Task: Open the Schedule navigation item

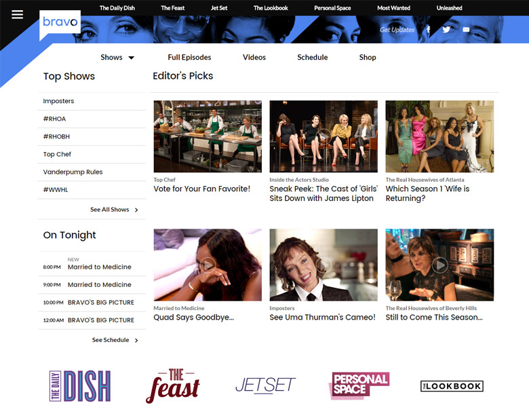Action: click(x=312, y=58)
